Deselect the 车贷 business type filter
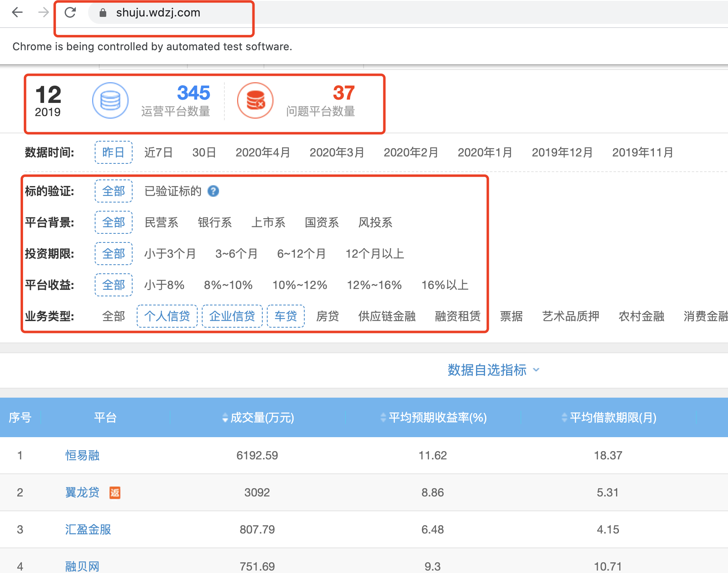The width and height of the screenshot is (728, 573). click(x=285, y=316)
